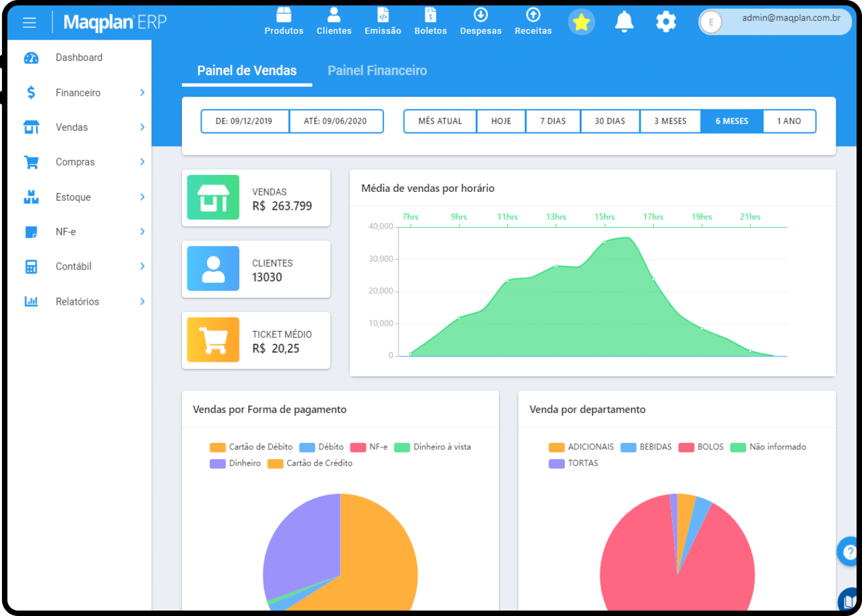Viewport: 862px width, 616px height.
Task: Open the hamburger menu
Action: pos(29,23)
